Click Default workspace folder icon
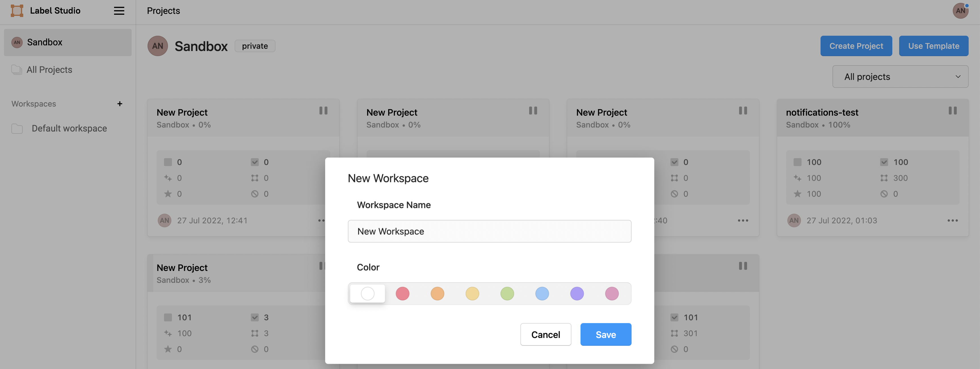This screenshot has height=369, width=980. [17, 128]
